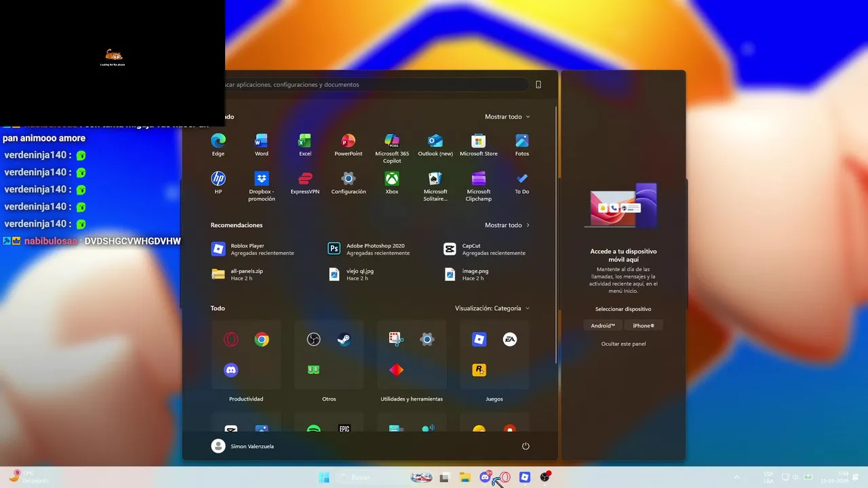Open the Windows power options button

point(526,446)
